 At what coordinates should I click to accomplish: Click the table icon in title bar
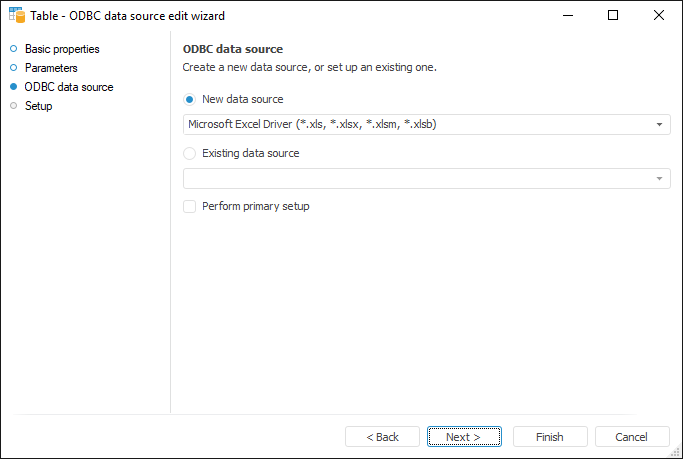click(16, 15)
